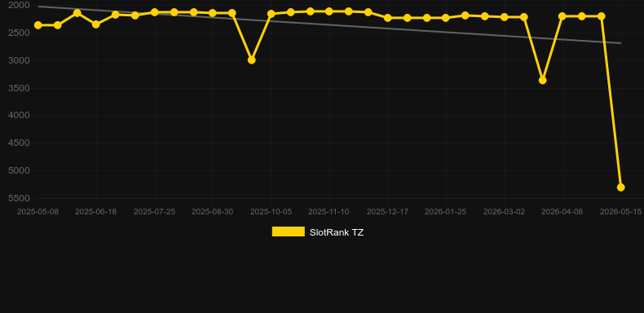Screen dimensions: 644x313
Task: Click the x-axis label 2026-05-15
Action: (x=620, y=212)
